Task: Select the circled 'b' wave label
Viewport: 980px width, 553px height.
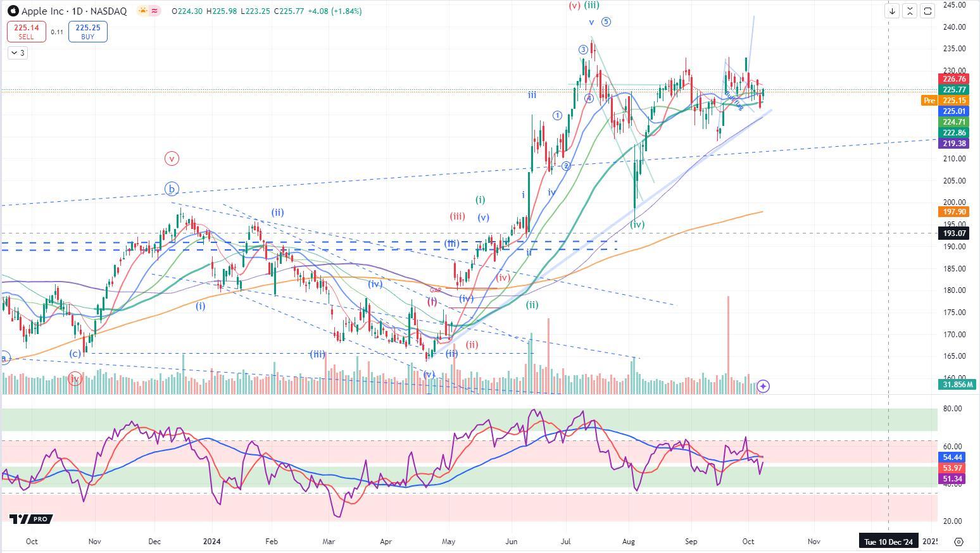Action: [x=172, y=189]
